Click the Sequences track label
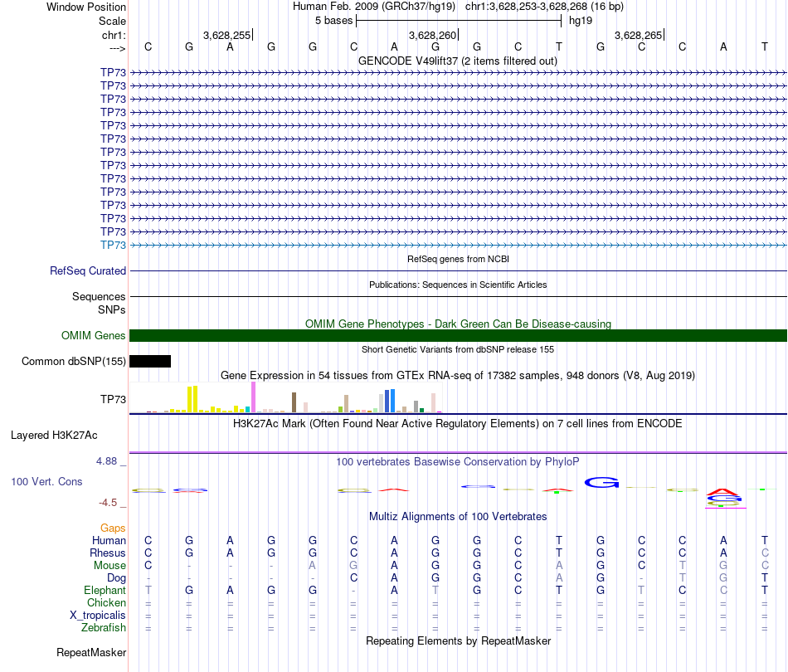This screenshot has width=788, height=672. point(99,296)
